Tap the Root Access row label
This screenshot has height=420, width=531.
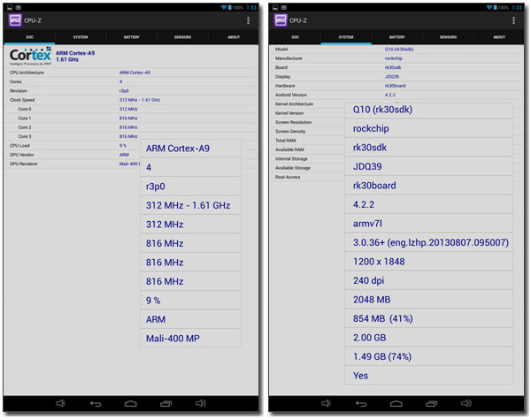(288, 178)
